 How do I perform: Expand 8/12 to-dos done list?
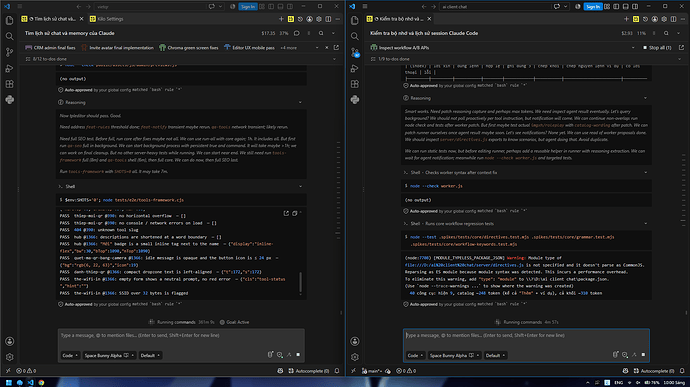pyautogui.click(x=180, y=59)
